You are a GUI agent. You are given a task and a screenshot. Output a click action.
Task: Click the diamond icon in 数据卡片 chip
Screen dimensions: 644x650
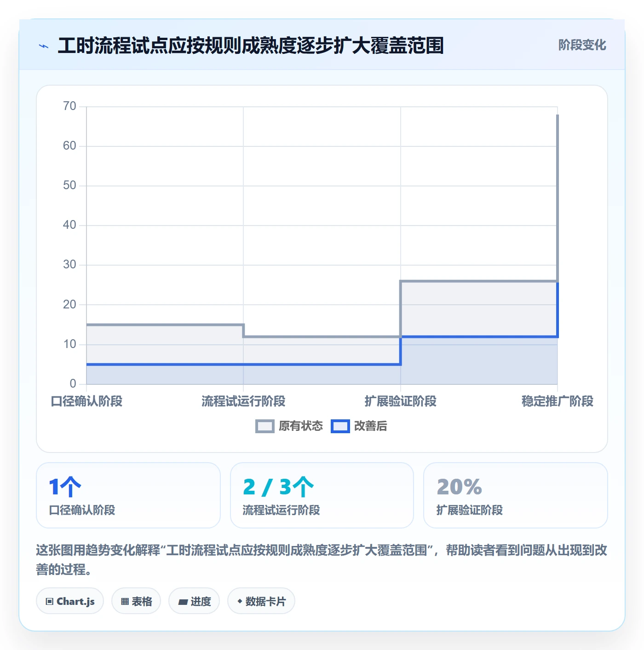pyautogui.click(x=240, y=601)
